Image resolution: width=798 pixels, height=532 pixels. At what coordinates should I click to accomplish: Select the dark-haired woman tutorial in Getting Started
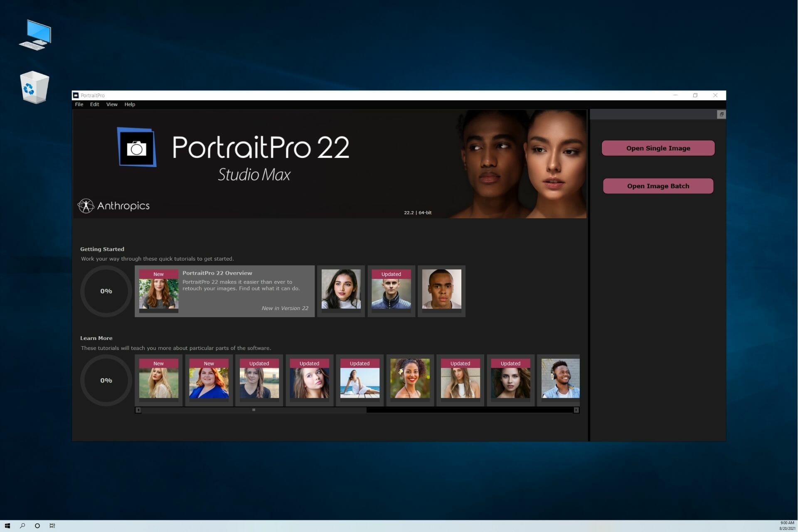point(341,291)
